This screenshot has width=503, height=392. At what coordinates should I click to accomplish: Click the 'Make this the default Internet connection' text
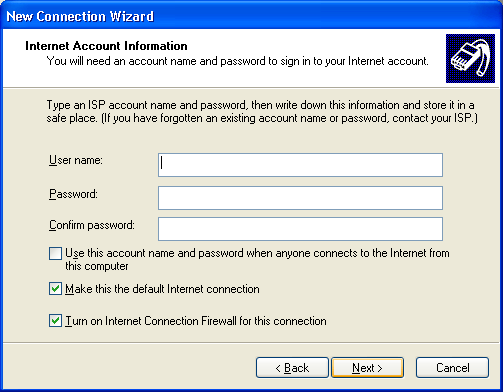click(x=162, y=289)
